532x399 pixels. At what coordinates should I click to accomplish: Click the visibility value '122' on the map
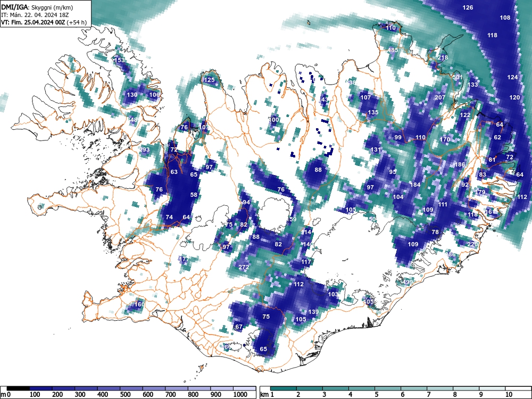click(x=465, y=115)
